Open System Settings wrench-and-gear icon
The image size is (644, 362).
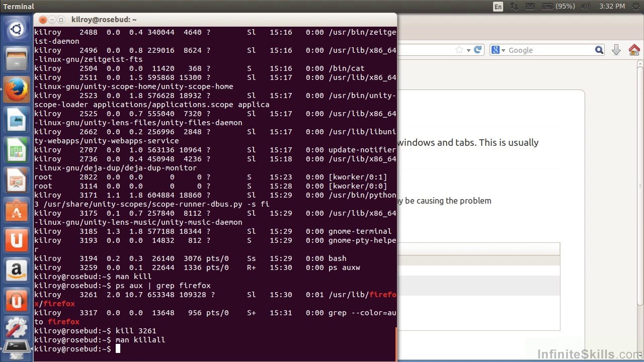tap(17, 328)
